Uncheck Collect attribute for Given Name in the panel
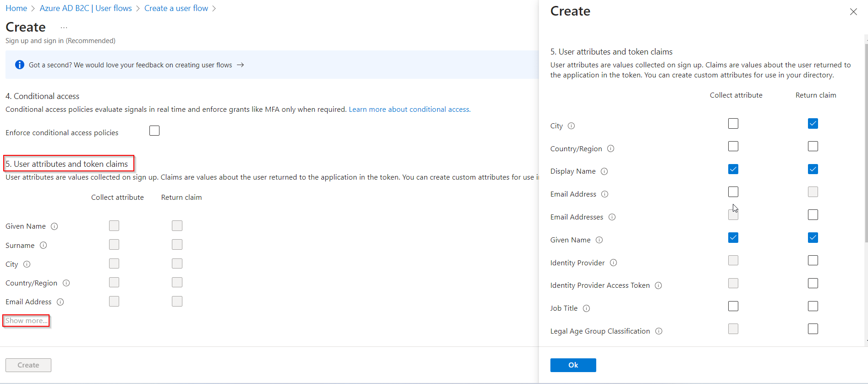868x384 pixels. [733, 238]
